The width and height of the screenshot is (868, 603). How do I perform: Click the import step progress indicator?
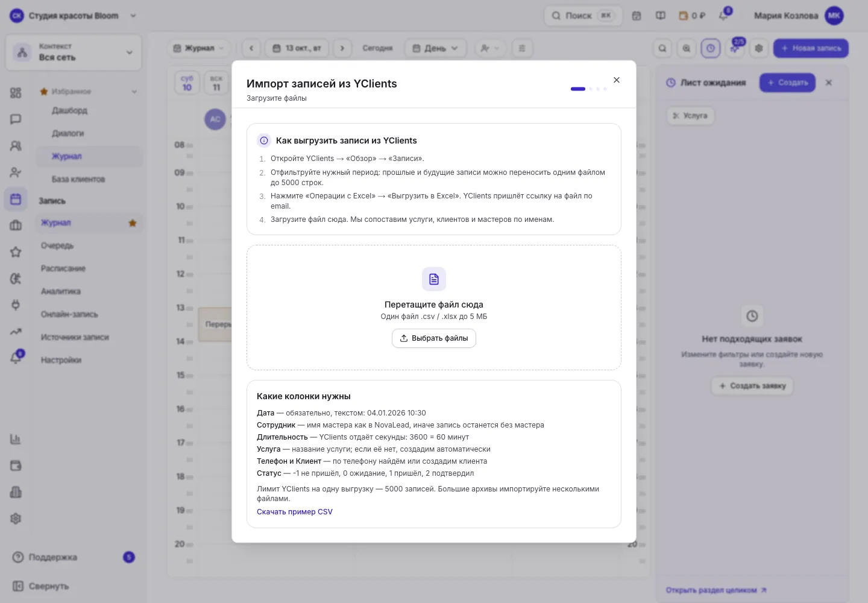click(589, 89)
